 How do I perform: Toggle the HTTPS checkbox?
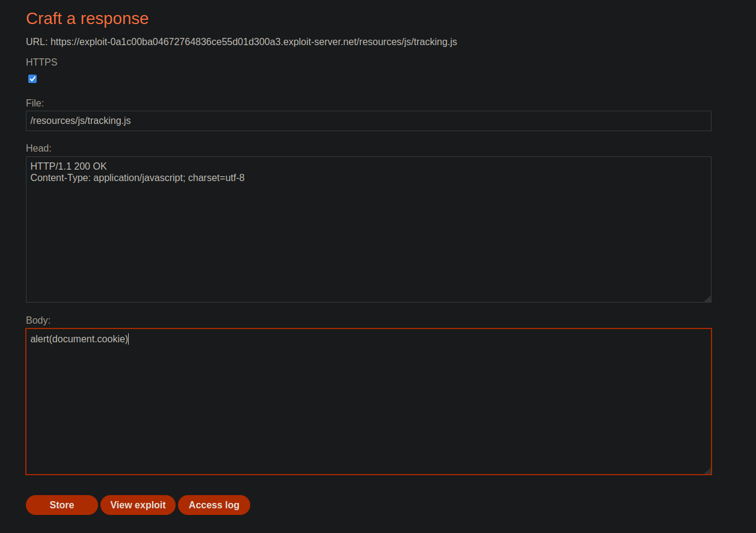[32, 79]
